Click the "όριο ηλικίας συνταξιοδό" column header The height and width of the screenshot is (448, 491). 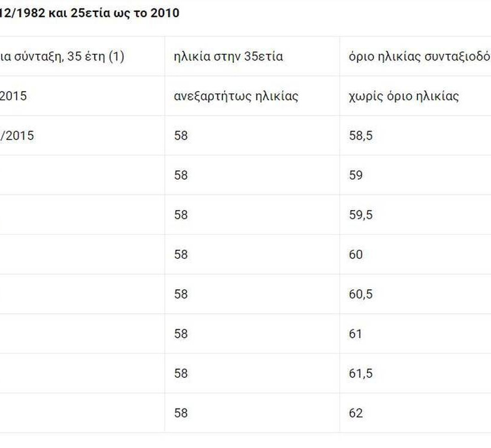pos(419,57)
